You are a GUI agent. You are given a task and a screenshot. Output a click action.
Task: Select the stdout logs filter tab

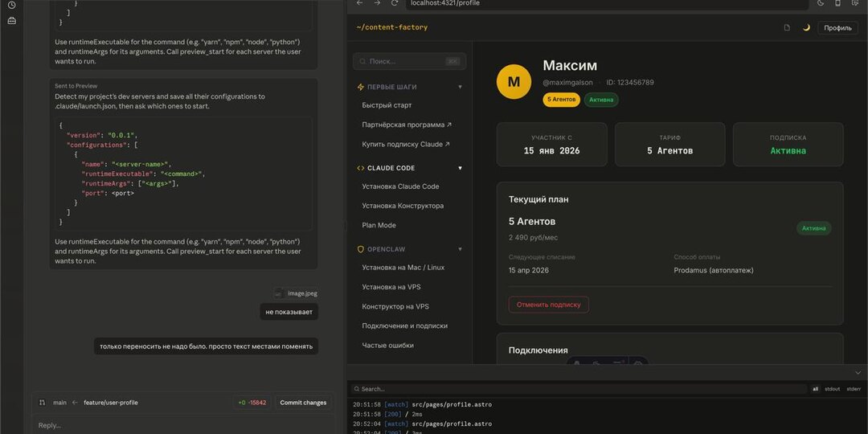point(832,389)
